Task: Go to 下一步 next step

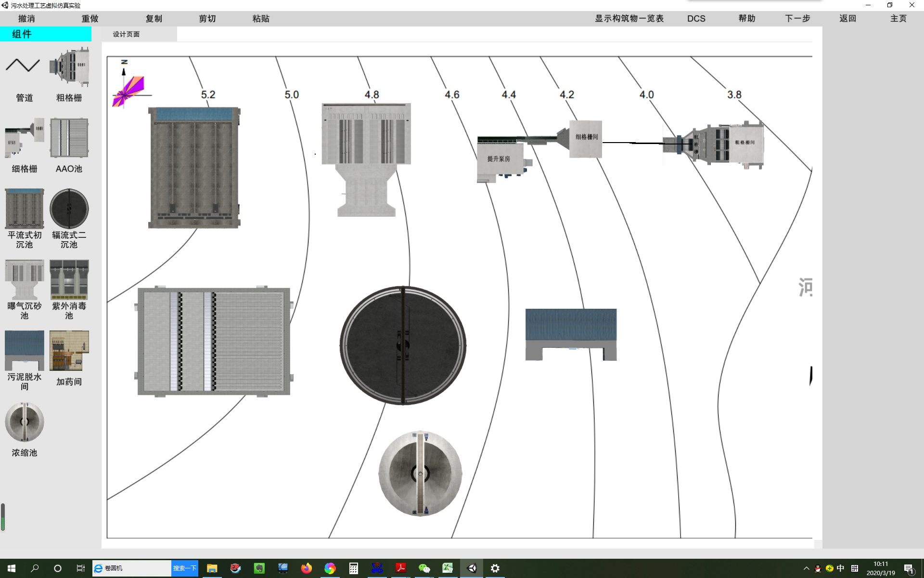Action: click(x=797, y=18)
